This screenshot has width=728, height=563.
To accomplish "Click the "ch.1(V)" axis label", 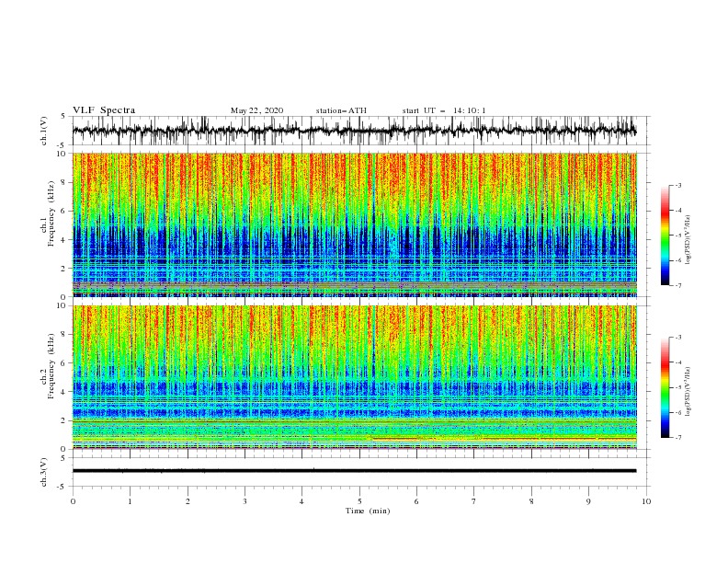I will coord(44,131).
